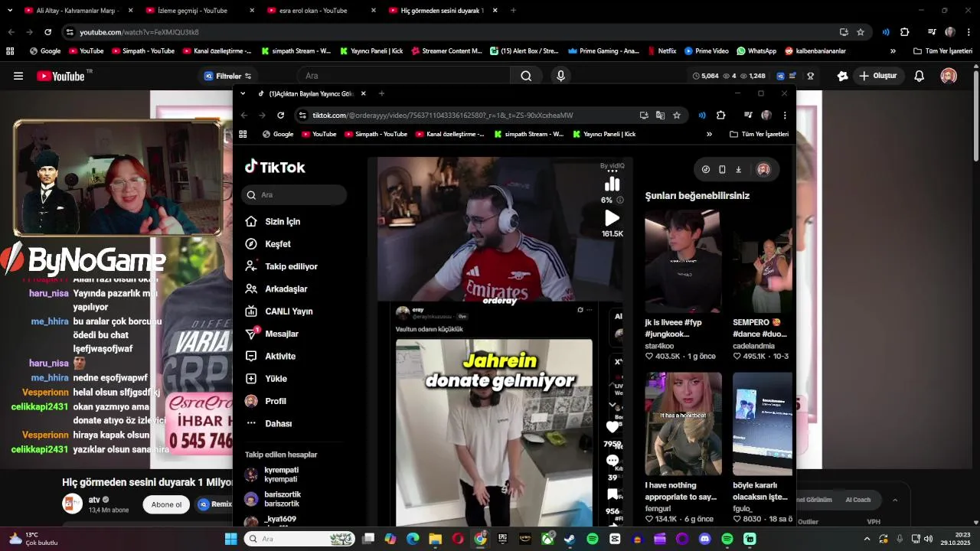Open Steam from the taskbar
The image size is (980, 551).
(x=570, y=539)
